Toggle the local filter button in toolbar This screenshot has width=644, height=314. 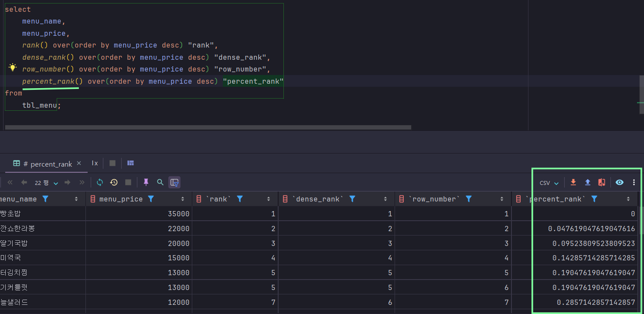pos(174,182)
